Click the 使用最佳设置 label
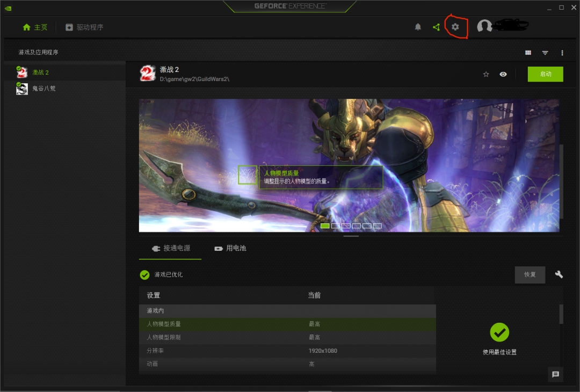580x392 pixels. tap(500, 352)
